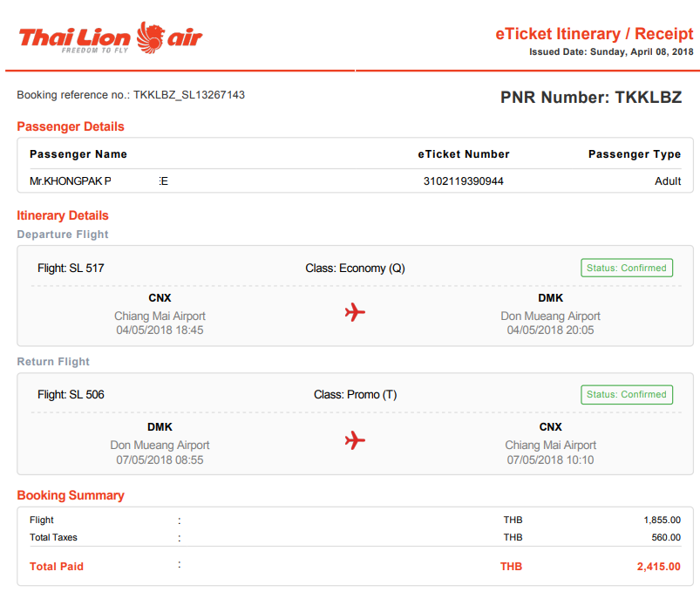Click the PNR Number TKKLBZ heading
The image size is (700, 592).
coord(591,98)
